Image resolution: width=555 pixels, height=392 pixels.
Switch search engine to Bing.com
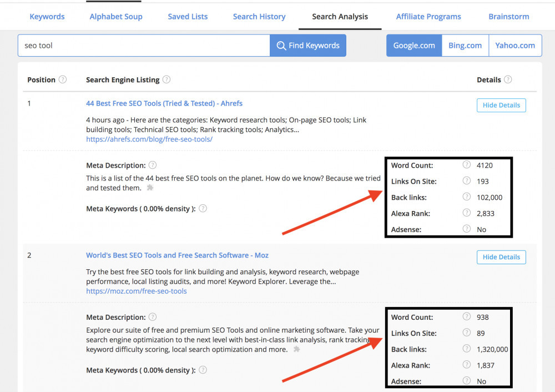(465, 46)
